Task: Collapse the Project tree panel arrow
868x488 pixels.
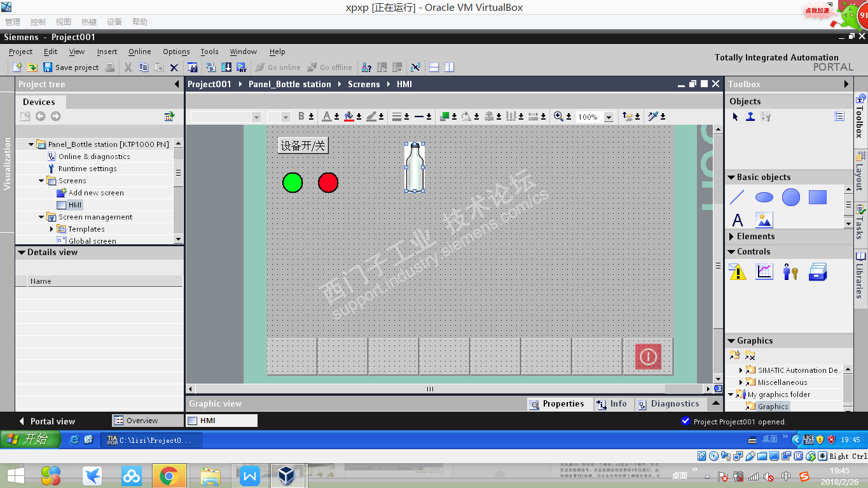Action: pos(177,84)
